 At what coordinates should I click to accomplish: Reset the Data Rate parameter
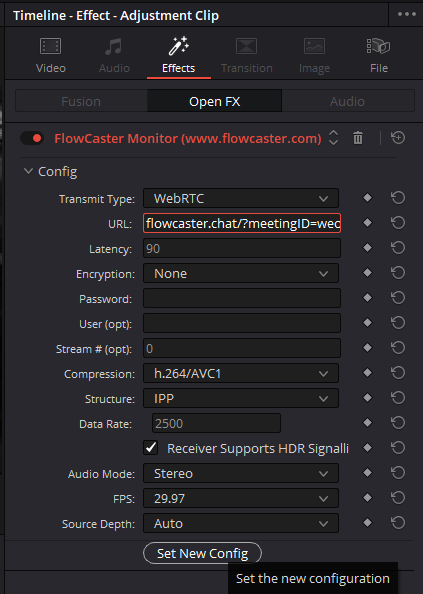tap(398, 423)
